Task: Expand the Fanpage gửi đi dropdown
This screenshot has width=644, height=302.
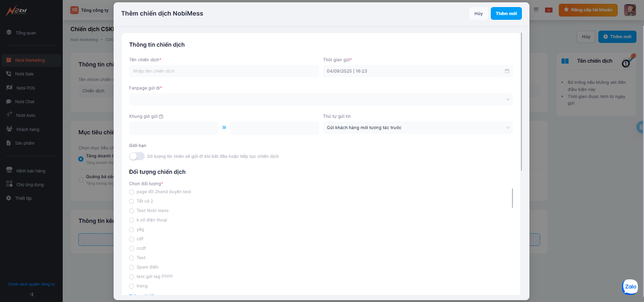Action: click(321, 99)
